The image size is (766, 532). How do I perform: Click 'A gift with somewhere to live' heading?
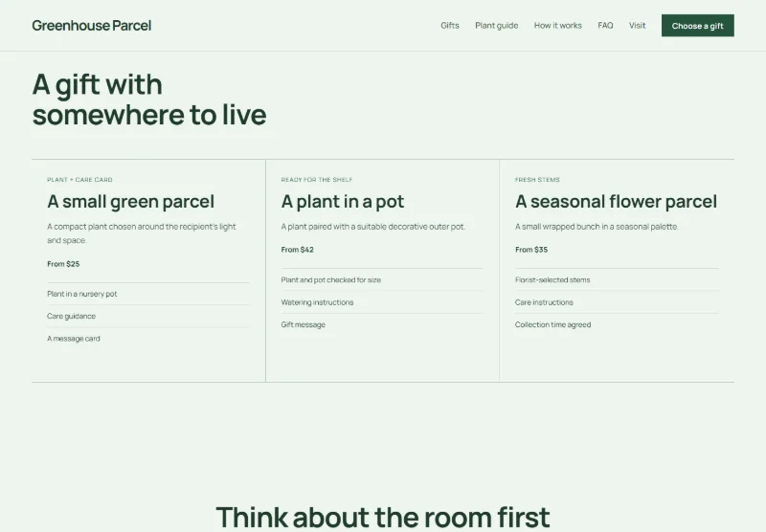coord(149,100)
